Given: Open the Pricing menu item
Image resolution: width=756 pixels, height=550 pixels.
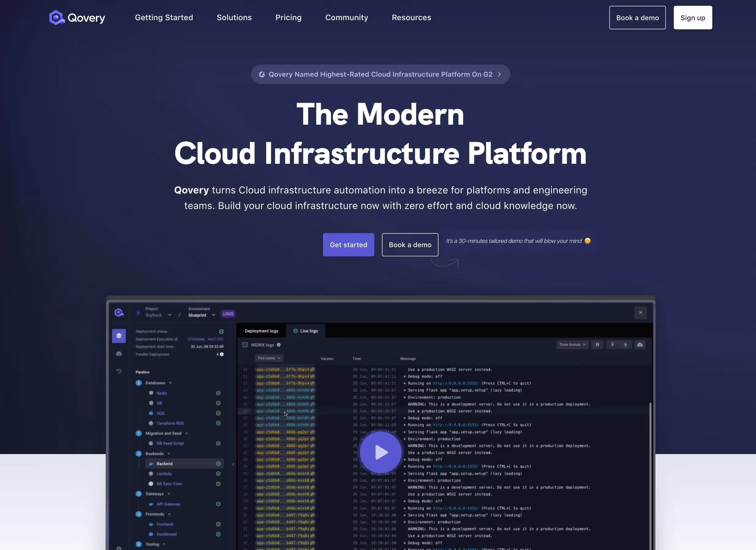Looking at the screenshot, I should (x=288, y=17).
